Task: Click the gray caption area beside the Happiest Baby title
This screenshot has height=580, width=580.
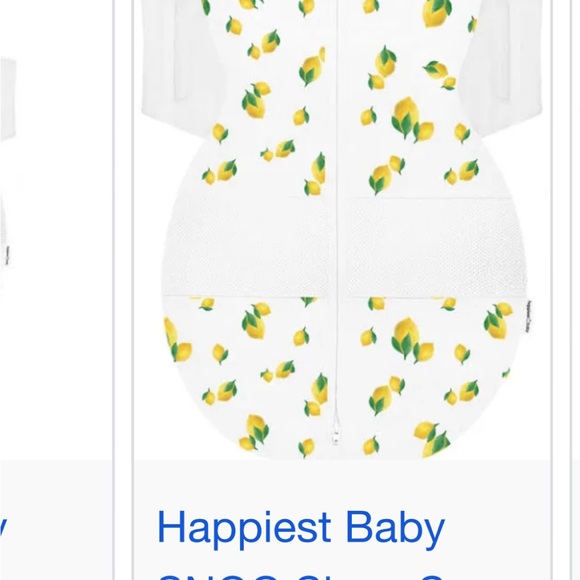Action: pos(496,529)
